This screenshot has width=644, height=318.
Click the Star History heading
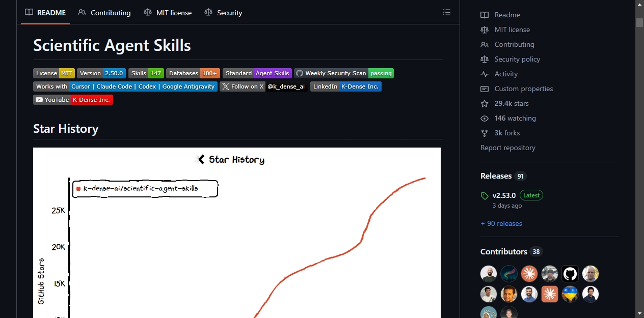pos(66,129)
